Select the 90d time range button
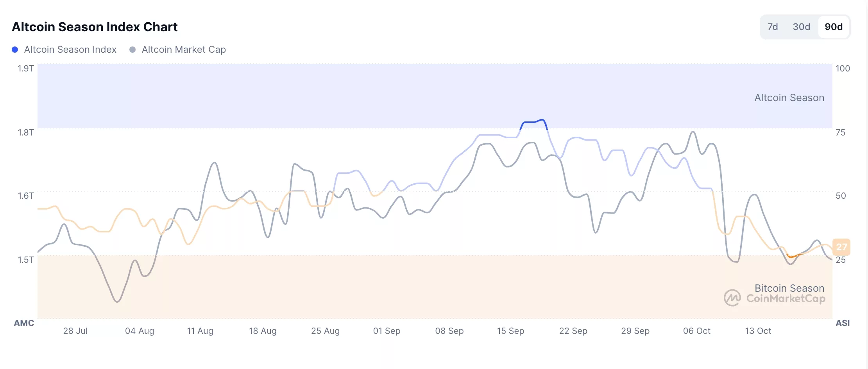The image size is (868, 369). 834,27
